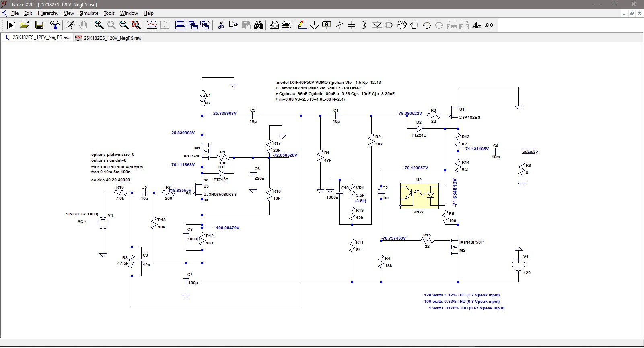Image resolution: width=644 pixels, height=348 pixels.
Task: Place a Diode component icon
Action: pyautogui.click(x=377, y=25)
